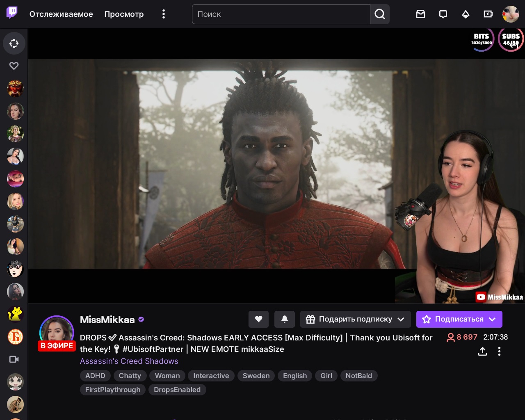Open the MissMikkaa channel name link
Image resolution: width=525 pixels, height=420 pixels.
(107, 320)
